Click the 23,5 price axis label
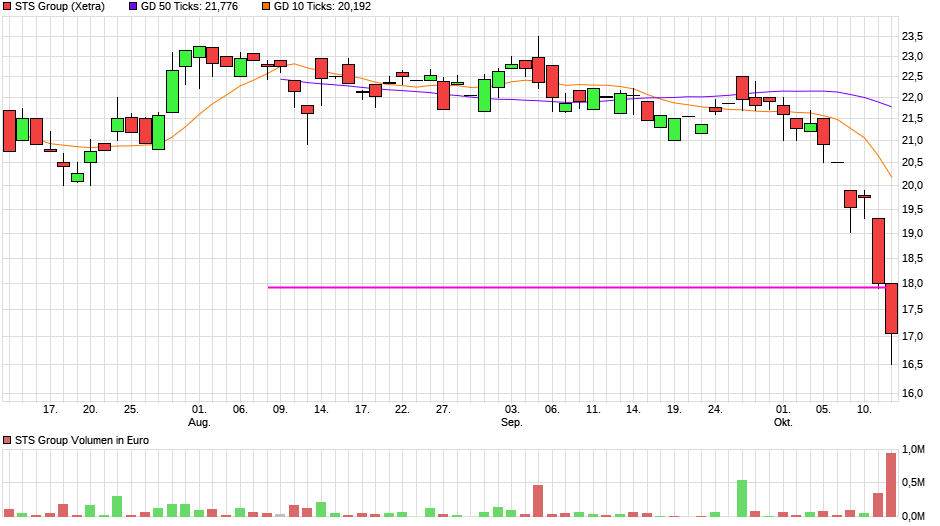The image size is (940, 526). point(912,37)
